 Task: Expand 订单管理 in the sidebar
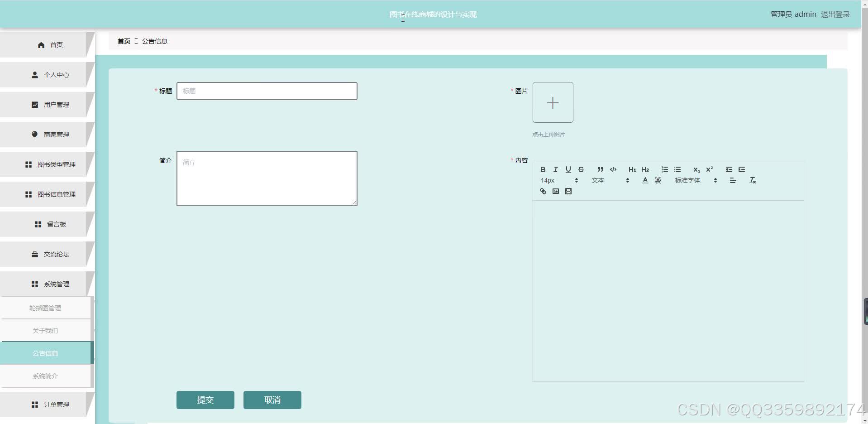coord(47,405)
